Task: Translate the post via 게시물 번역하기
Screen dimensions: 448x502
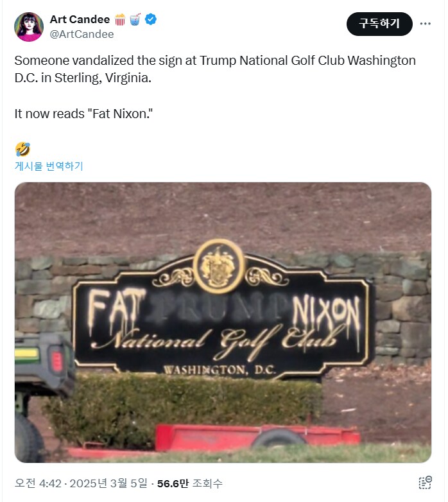Action: click(49, 166)
